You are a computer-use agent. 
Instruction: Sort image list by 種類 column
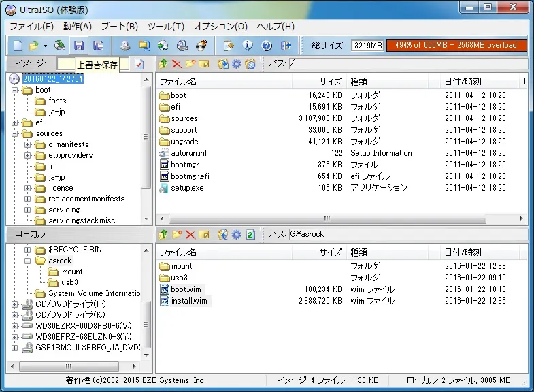point(387,82)
